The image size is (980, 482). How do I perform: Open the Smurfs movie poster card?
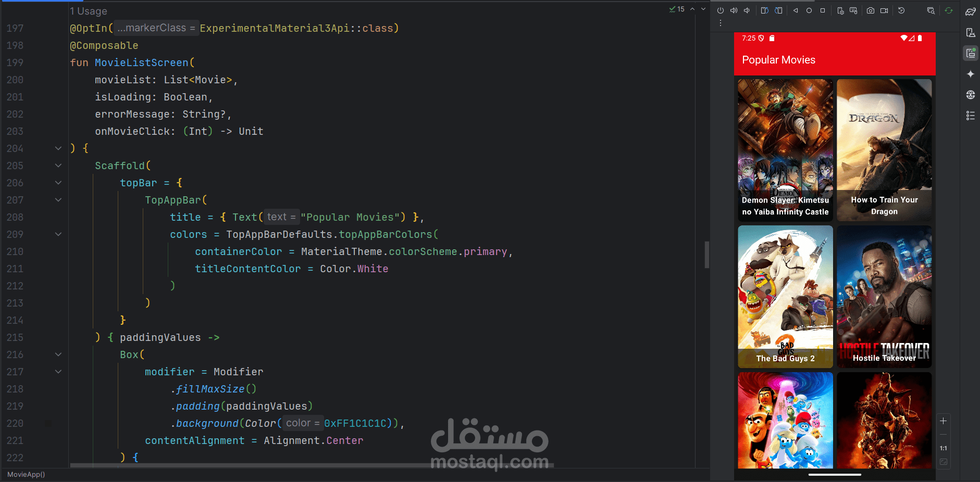click(785, 420)
